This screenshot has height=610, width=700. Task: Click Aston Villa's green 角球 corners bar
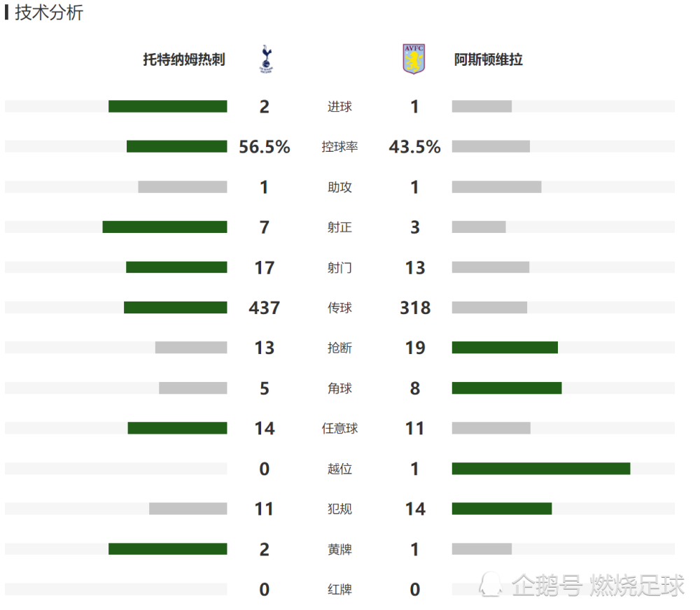[507, 388]
